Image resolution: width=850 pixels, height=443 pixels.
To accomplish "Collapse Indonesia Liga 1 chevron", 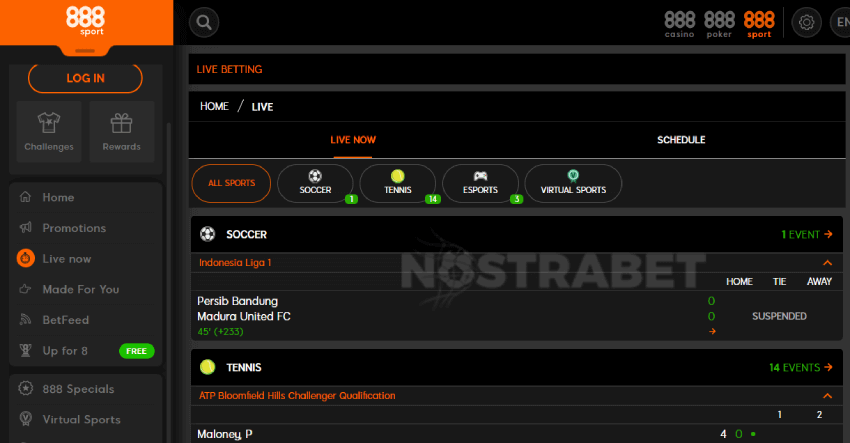I will click(827, 263).
